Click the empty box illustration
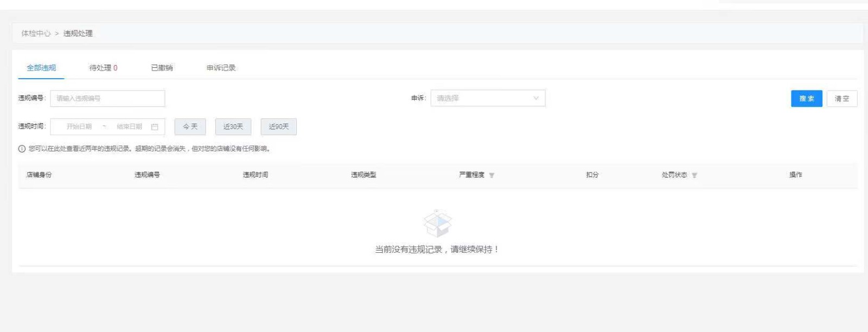Image resolution: width=868 pixels, height=332 pixels. pyautogui.click(x=437, y=224)
